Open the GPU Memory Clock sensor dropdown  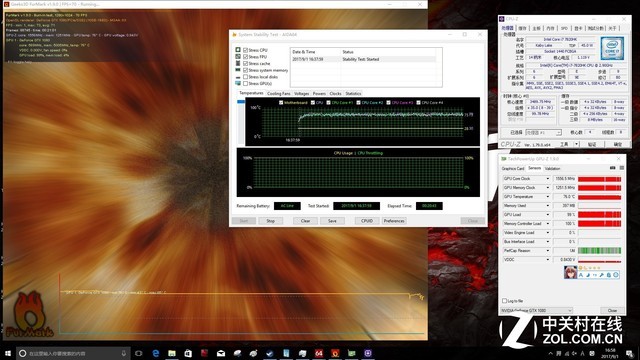click(x=547, y=188)
